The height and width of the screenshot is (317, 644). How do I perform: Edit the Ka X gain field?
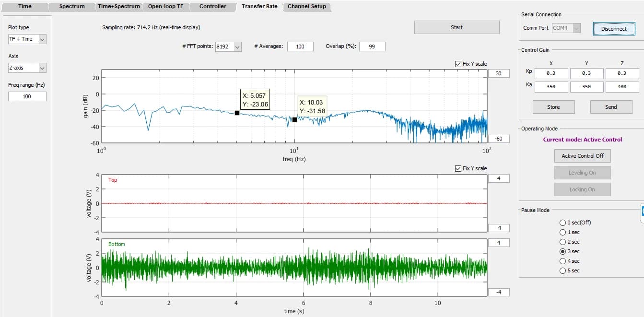pyautogui.click(x=551, y=87)
